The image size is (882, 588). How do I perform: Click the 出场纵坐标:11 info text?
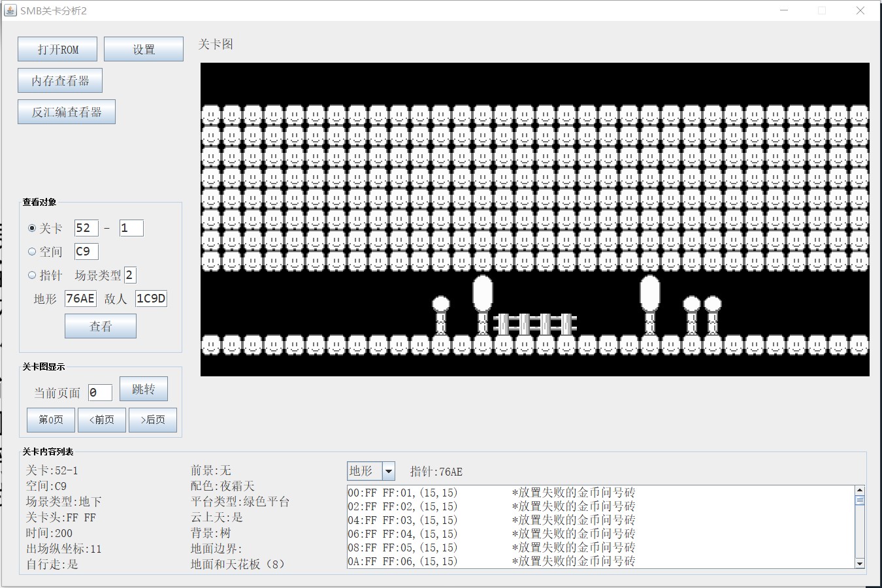[64, 549]
